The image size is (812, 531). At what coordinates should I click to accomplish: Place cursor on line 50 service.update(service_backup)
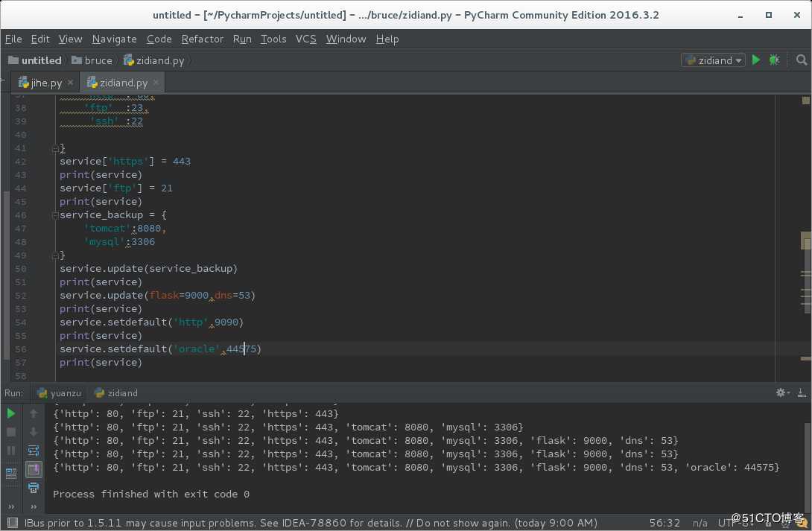(x=148, y=269)
